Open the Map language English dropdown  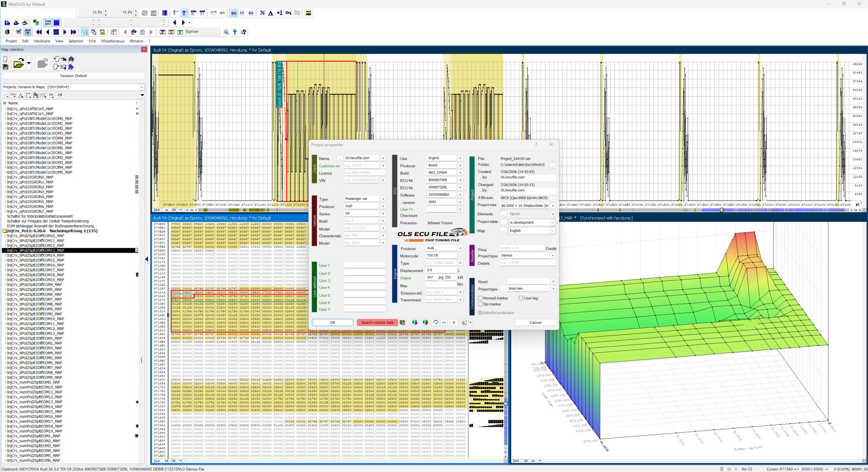[552, 231]
